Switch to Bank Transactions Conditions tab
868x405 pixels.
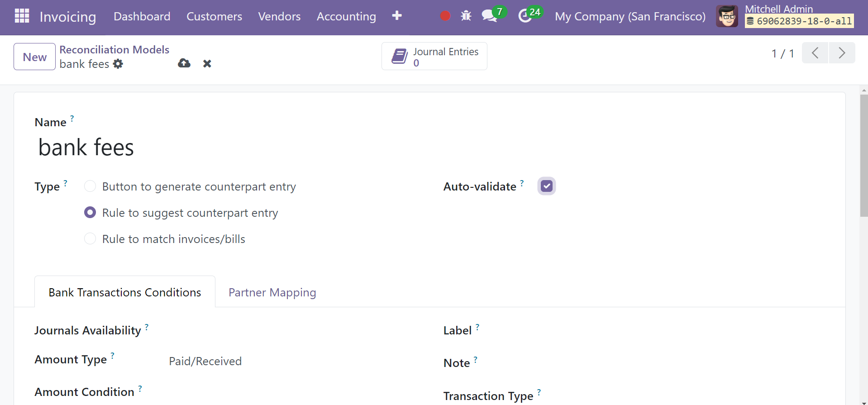125,292
